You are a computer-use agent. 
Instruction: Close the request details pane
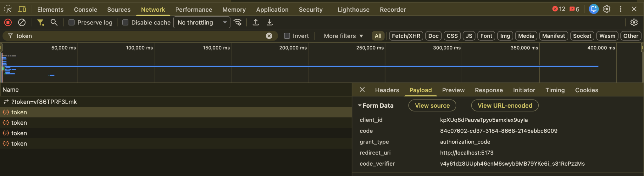(x=362, y=90)
